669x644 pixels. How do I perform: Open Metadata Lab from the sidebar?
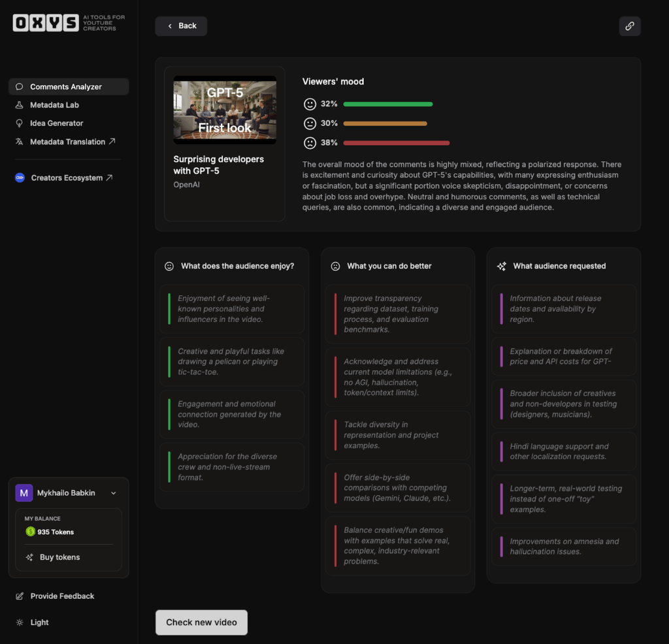coord(54,105)
